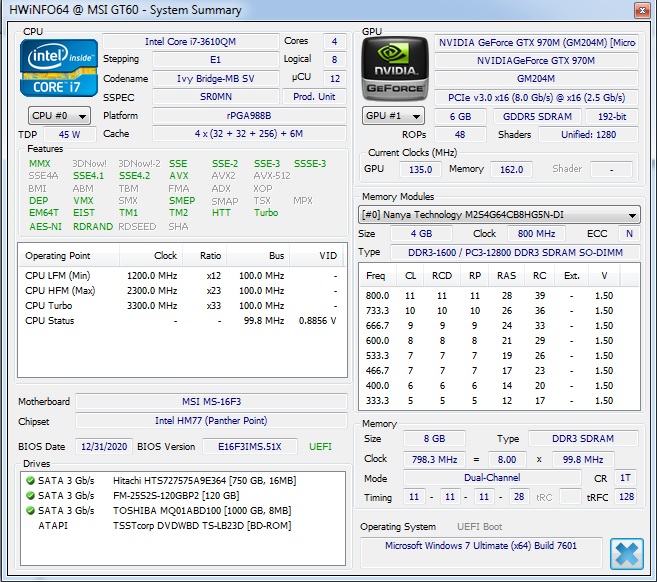The image size is (657, 582).
Task: Click the 6 GB video memory field
Action: pyautogui.click(x=460, y=116)
